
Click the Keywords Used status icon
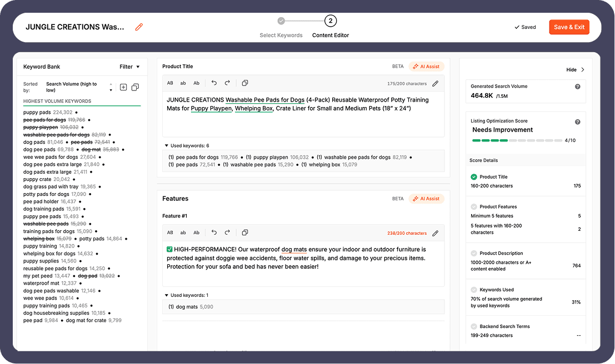[x=474, y=290]
